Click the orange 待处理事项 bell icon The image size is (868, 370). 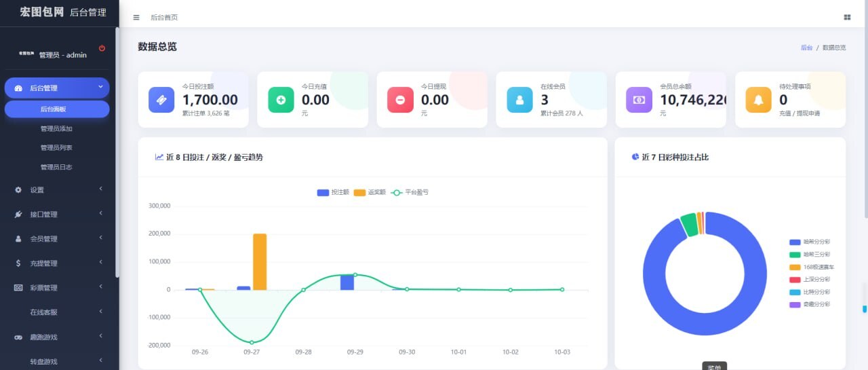[x=758, y=100]
